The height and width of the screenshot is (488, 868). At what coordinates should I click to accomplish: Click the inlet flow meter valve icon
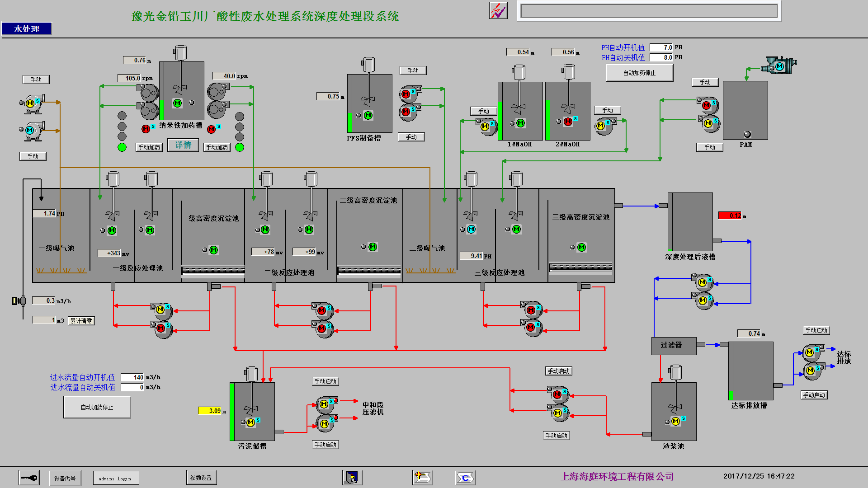pyautogui.click(x=19, y=300)
